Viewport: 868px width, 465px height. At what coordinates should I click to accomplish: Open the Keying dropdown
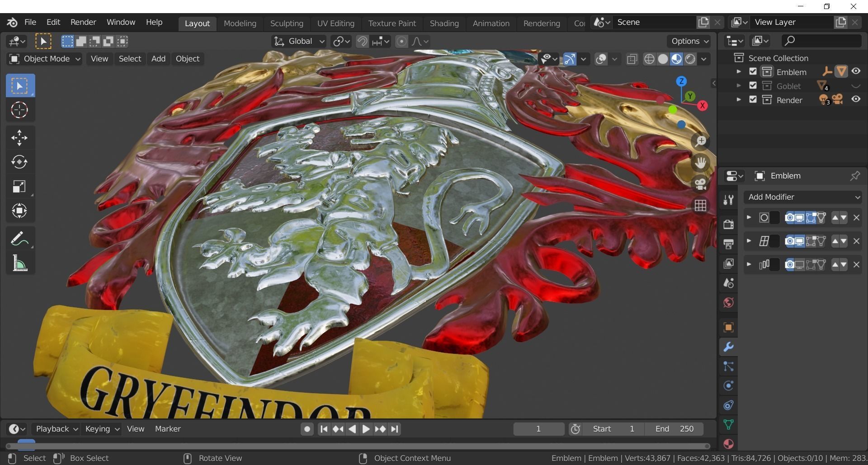point(102,429)
